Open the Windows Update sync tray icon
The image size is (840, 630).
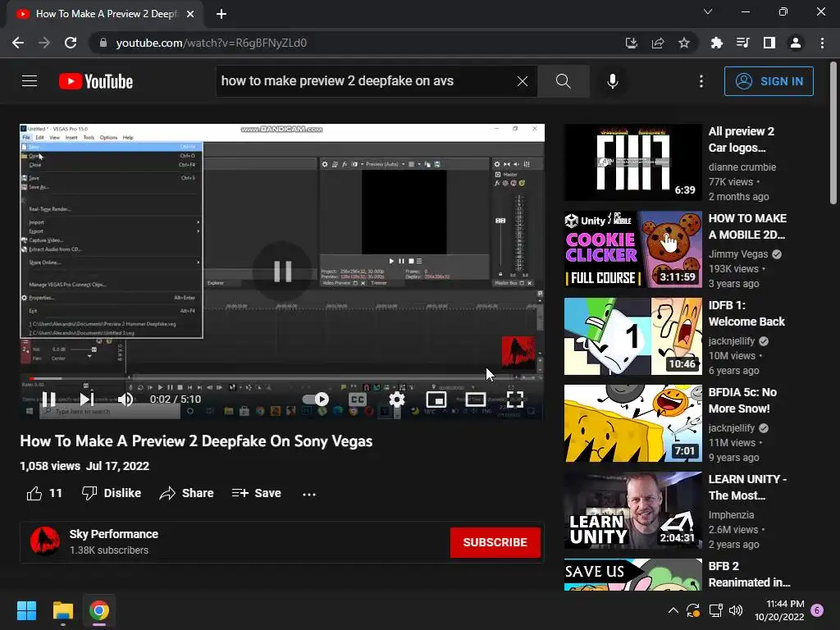point(692,610)
